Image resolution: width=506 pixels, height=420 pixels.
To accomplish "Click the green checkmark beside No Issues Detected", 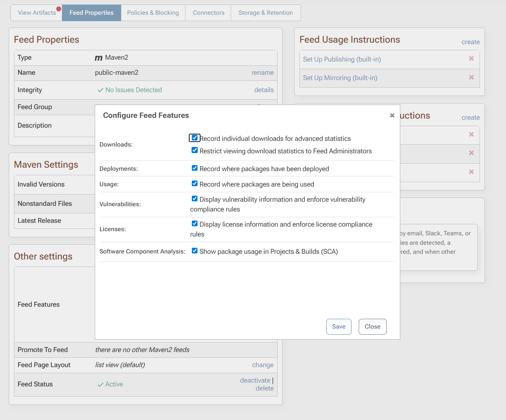I will (x=100, y=90).
